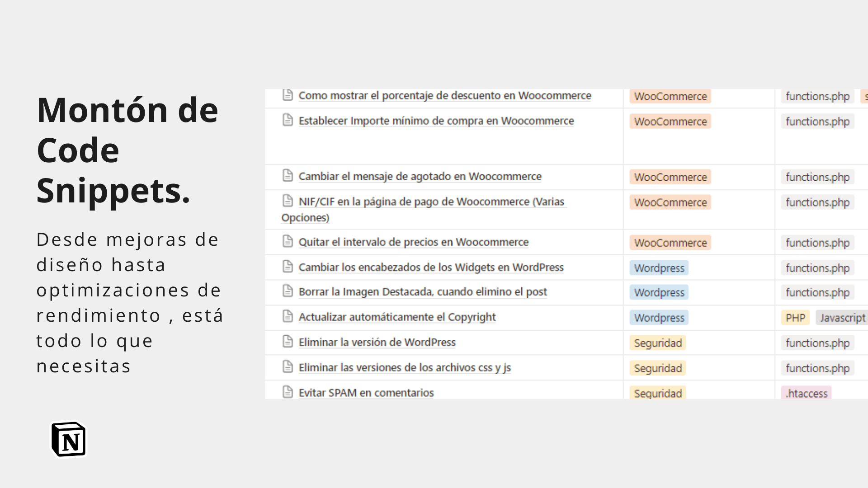868x488 pixels.
Task: Open the page "Actualizar automáticamente el Copyright"
Action: click(x=396, y=317)
